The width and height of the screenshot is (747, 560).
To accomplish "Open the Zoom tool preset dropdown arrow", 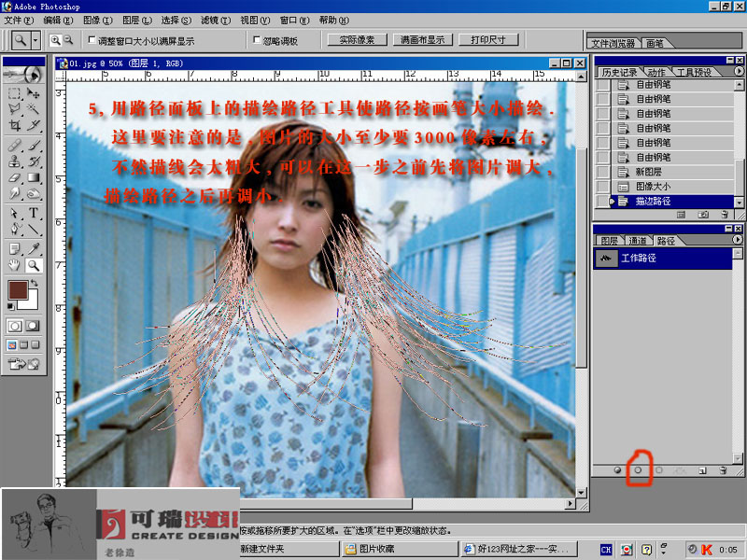I will point(35,40).
